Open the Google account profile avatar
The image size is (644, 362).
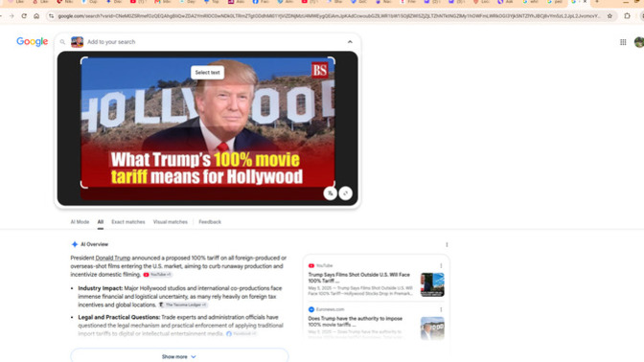[639, 42]
